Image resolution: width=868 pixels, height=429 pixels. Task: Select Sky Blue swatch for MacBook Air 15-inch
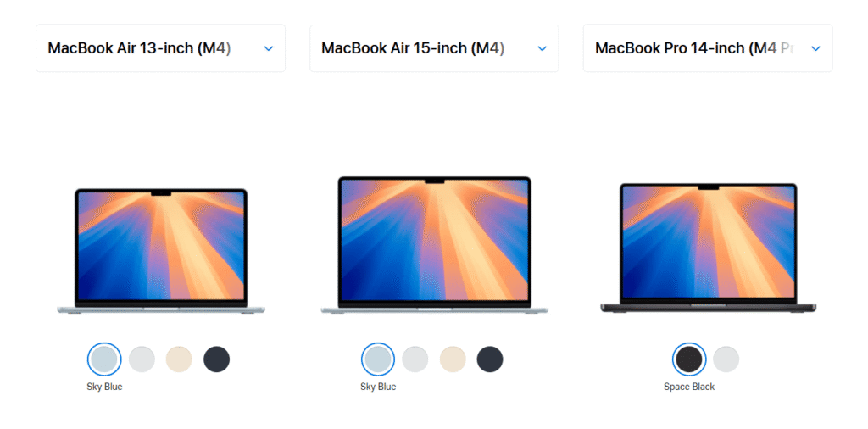pyautogui.click(x=378, y=359)
